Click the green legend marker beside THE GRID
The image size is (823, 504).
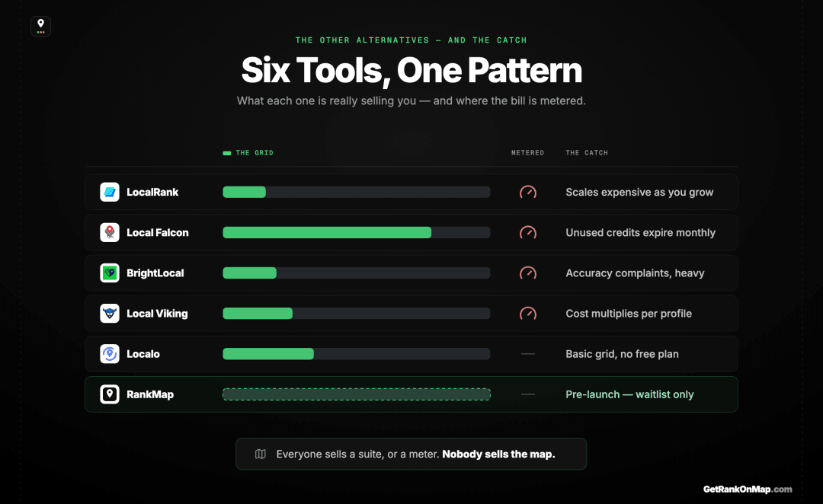tap(227, 152)
